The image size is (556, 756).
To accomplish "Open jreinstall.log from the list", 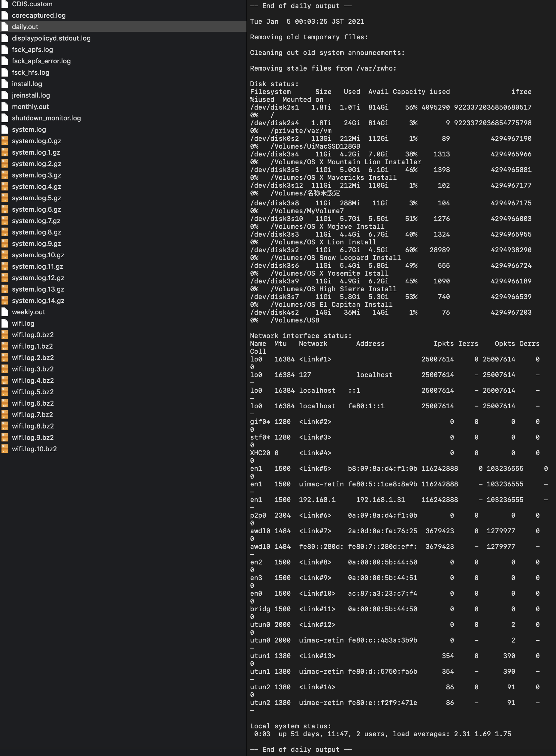I will 31,95.
